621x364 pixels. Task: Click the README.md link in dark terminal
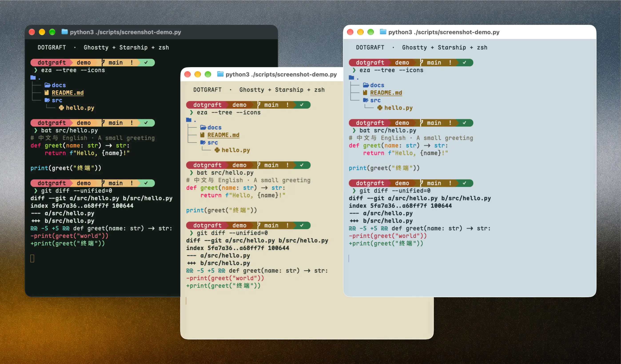[x=68, y=93]
